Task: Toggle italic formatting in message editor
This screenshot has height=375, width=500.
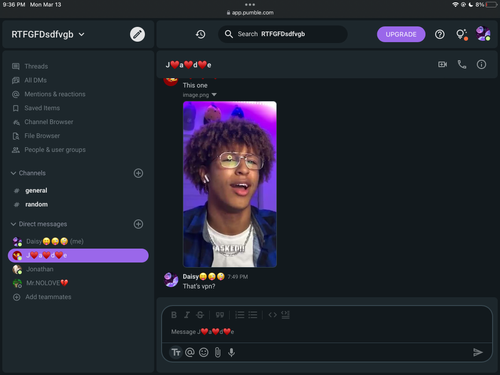Action: tap(187, 315)
